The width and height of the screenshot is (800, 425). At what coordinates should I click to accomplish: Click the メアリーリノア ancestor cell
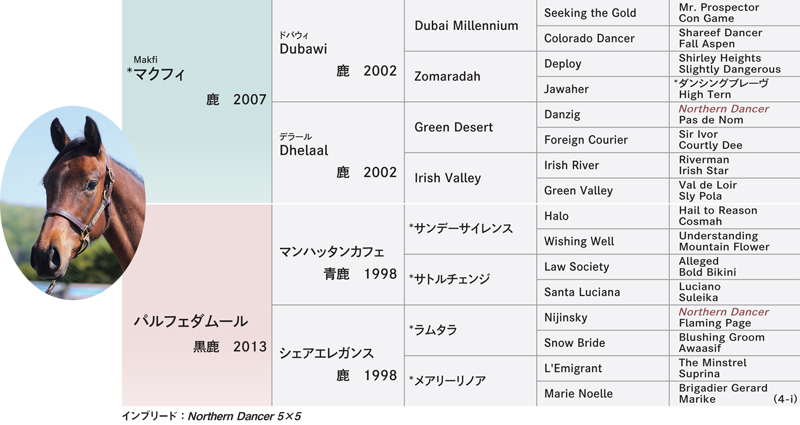[x=447, y=380]
